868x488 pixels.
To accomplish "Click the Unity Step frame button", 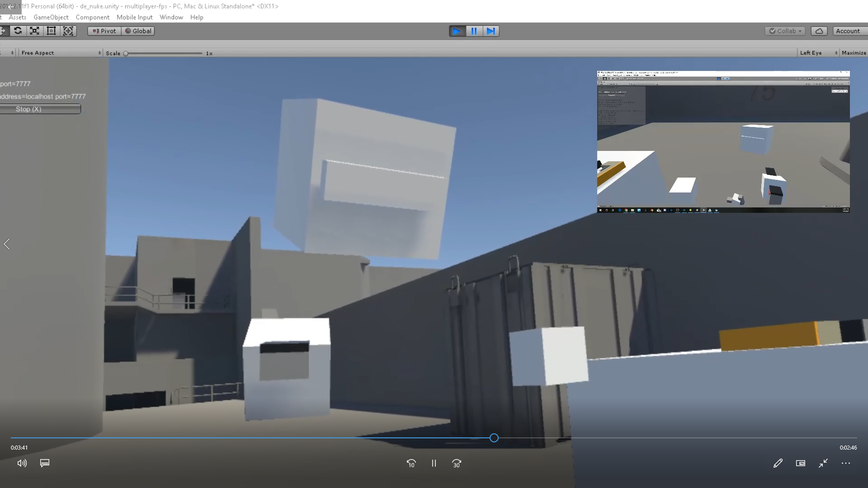I will click(491, 31).
